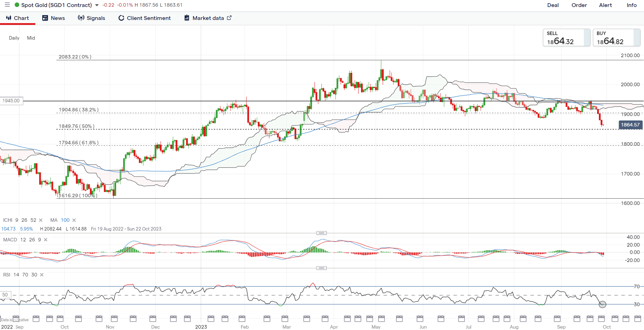Click the calendar event icon nearest Nov
This screenshot has height=330, width=644.
point(114,318)
